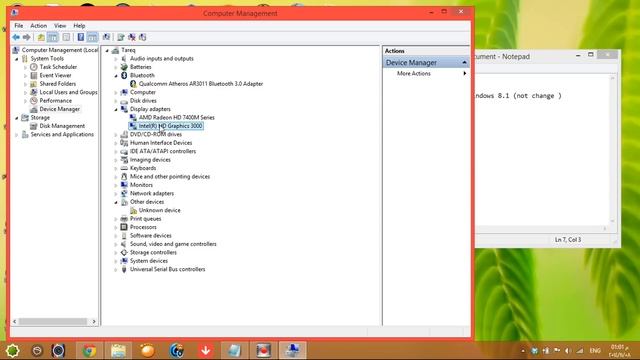The height and width of the screenshot is (360, 640).
Task: Click the Monitors category icon
Action: point(124,185)
